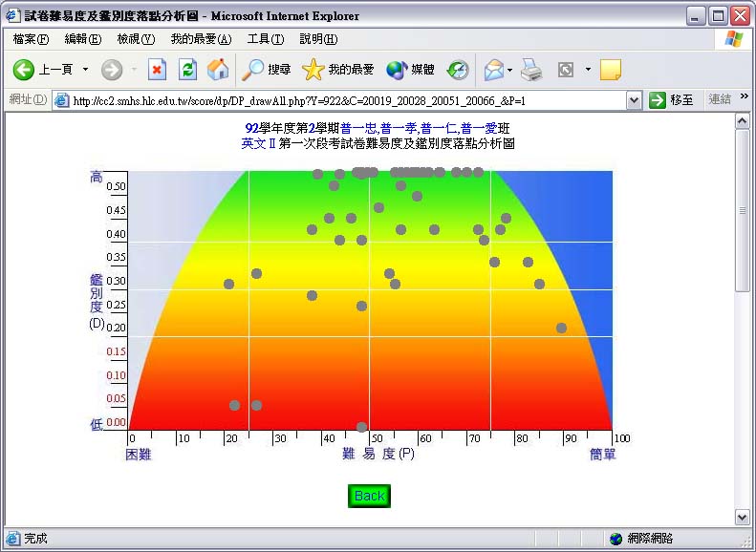This screenshot has height=552, width=756.
Task: Open the 搜尋 search pane
Action: (267, 70)
